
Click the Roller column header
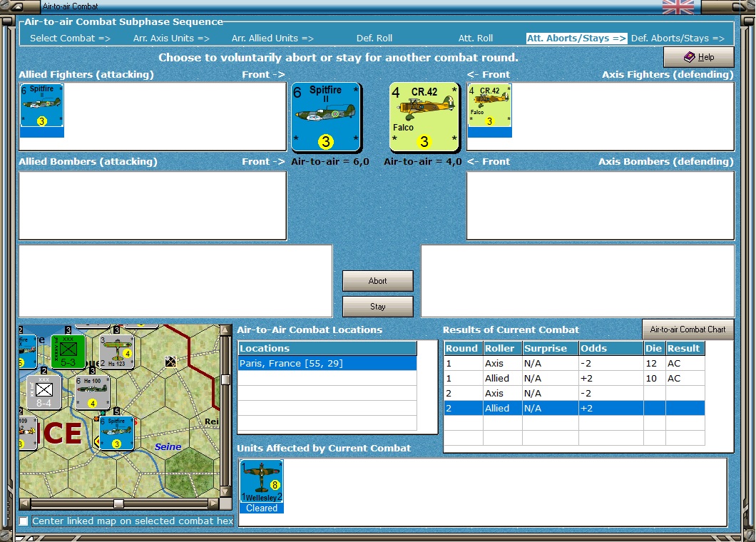click(x=502, y=348)
